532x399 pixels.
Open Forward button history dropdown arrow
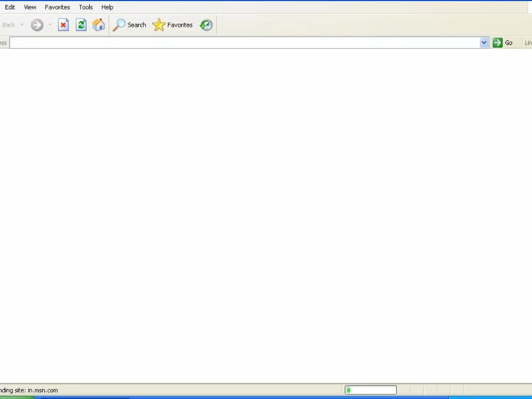50,25
